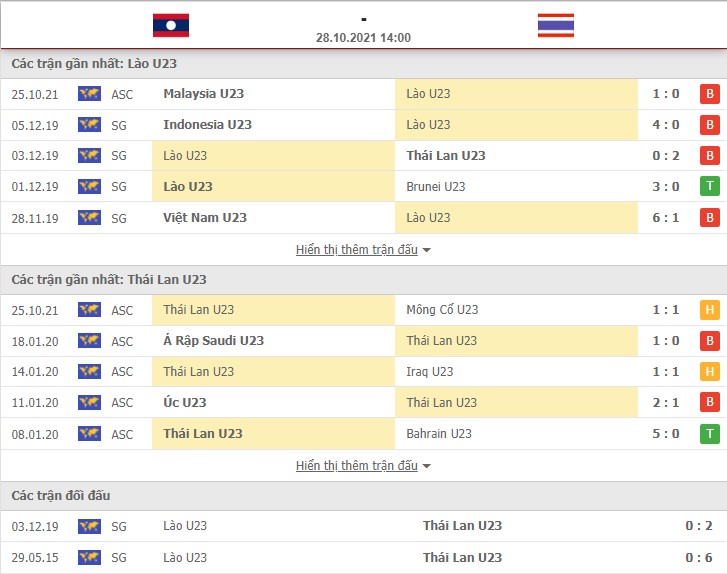Click the world map icon on the 18.01.20 row

click(89, 341)
